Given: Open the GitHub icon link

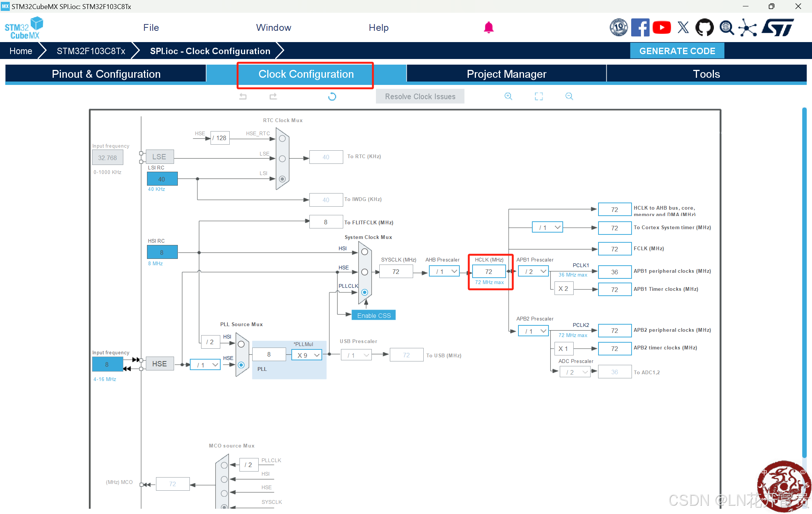Looking at the screenshot, I should click(x=704, y=27).
